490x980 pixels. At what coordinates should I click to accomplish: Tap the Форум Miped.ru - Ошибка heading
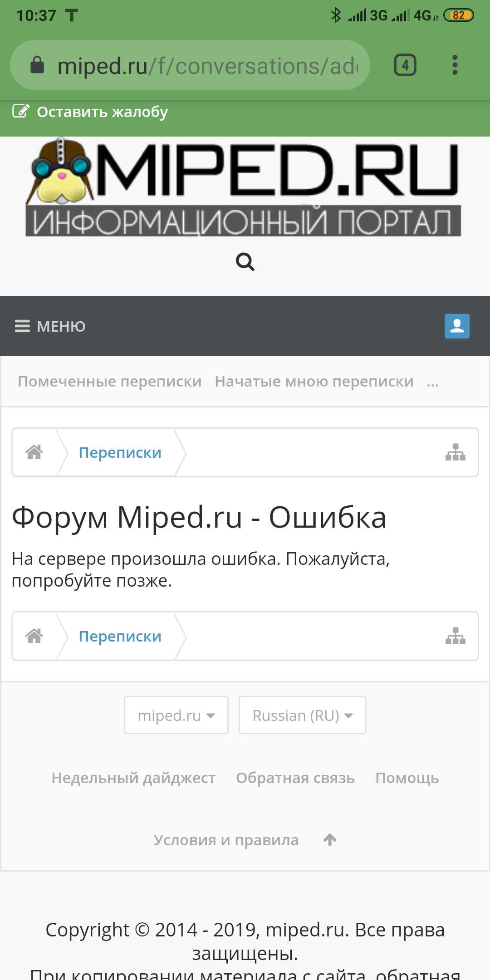pyautogui.click(x=199, y=518)
